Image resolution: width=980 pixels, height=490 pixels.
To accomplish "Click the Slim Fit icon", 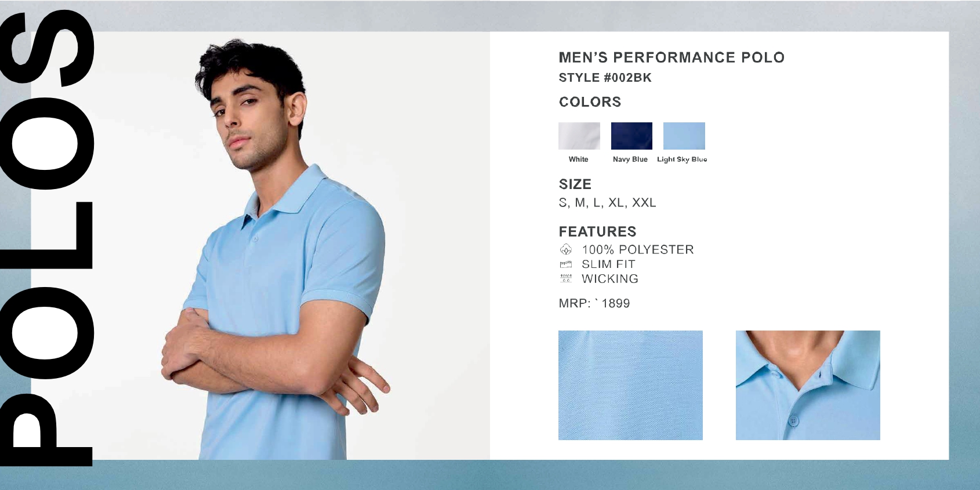I will (566, 264).
